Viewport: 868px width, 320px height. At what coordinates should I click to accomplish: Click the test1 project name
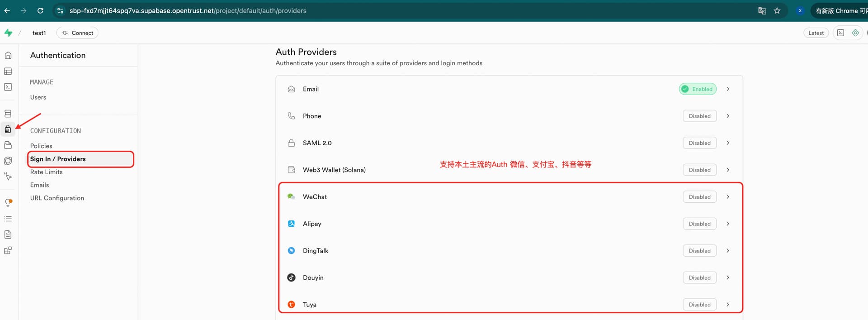tap(39, 33)
